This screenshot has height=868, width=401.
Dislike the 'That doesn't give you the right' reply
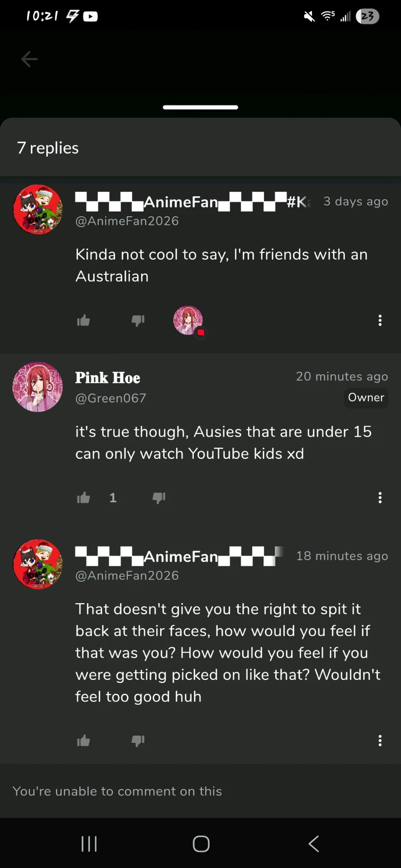pos(138,741)
